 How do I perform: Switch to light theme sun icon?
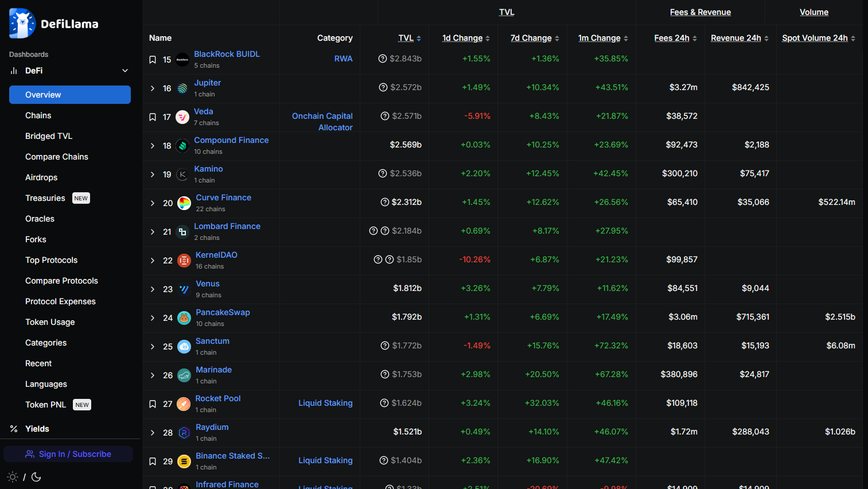point(13,477)
